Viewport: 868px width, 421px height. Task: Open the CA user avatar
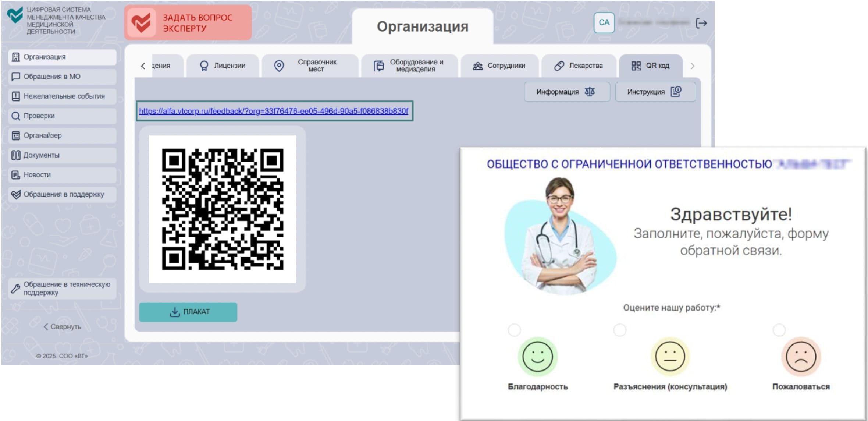[604, 22]
